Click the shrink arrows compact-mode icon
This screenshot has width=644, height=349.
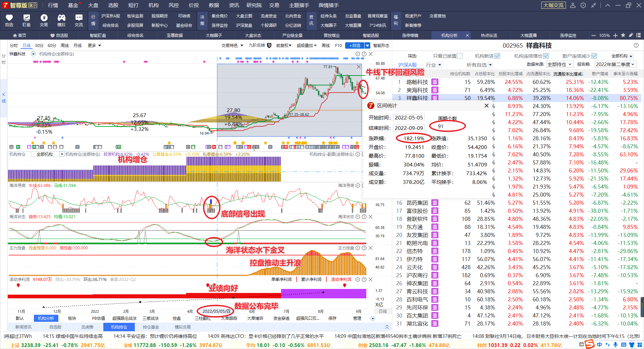tap(594, 5)
